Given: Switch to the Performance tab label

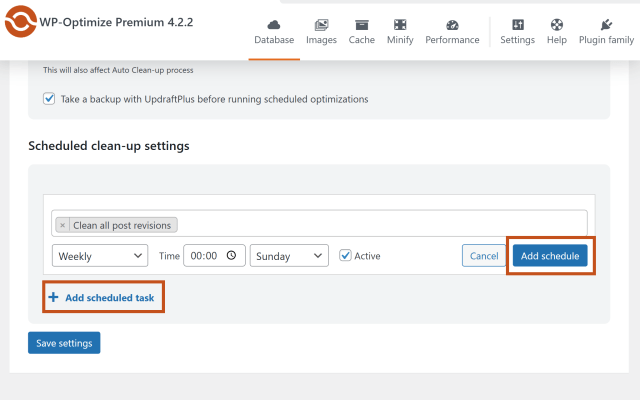Looking at the screenshot, I should [452, 40].
